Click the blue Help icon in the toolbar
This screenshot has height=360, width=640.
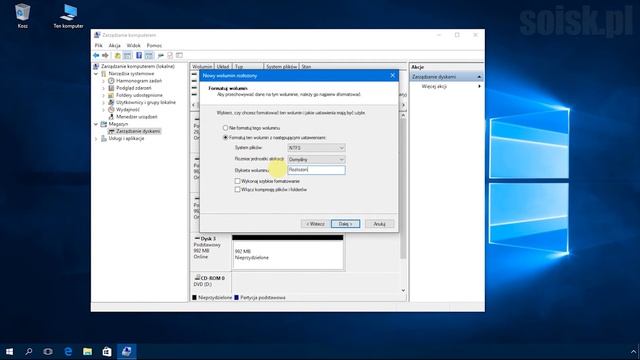click(x=139, y=56)
